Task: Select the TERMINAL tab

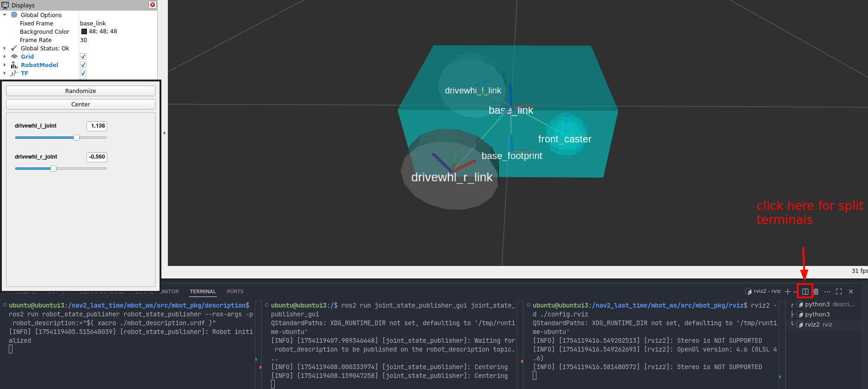Action: coord(203,291)
